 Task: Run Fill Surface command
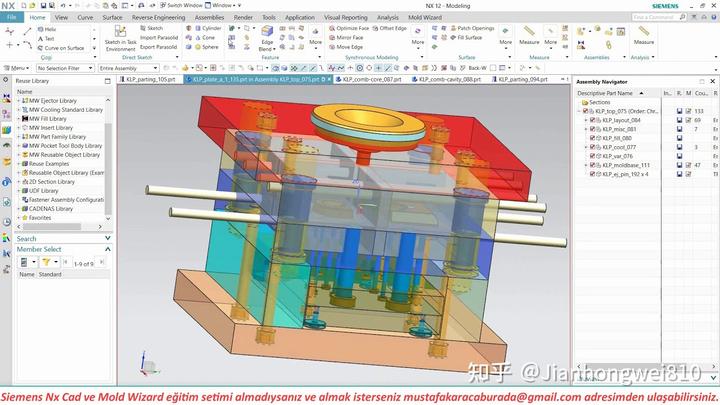pos(466,38)
